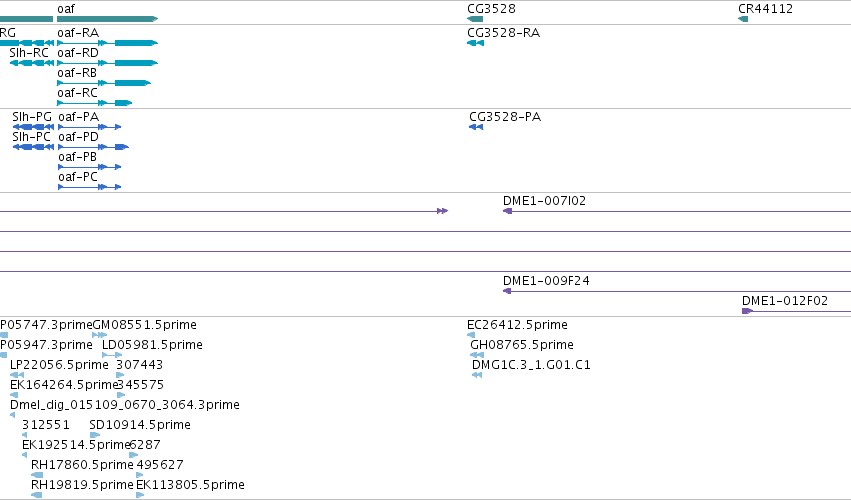Viewport: 851px width, 500px height.
Task: Select the Slh-PG protein glyph
Action: click(x=33, y=127)
